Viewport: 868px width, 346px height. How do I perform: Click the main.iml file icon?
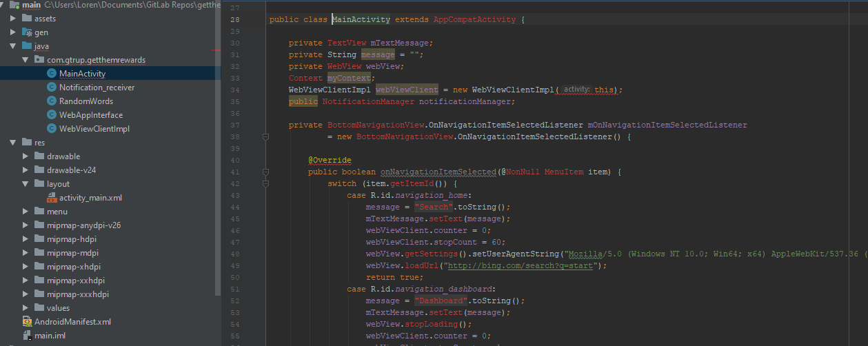[x=27, y=336]
